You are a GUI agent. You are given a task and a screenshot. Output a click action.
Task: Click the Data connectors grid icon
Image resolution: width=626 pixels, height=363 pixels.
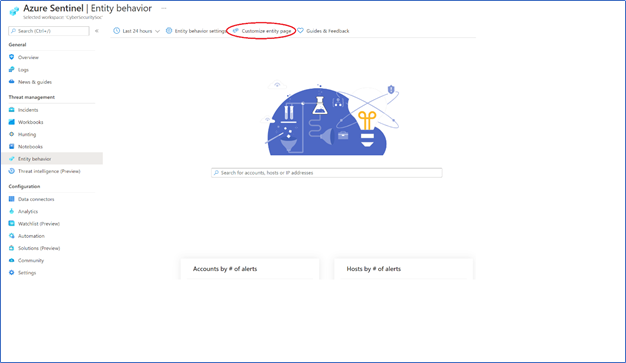(12, 199)
